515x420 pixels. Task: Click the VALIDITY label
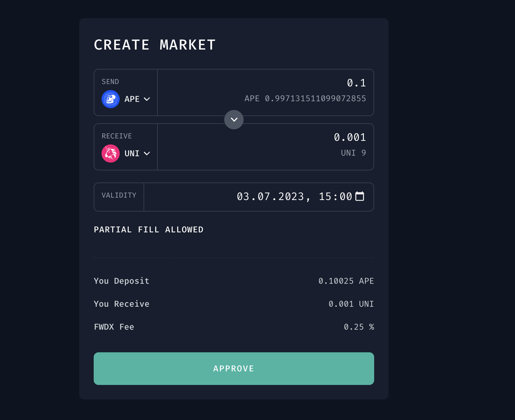pyautogui.click(x=119, y=195)
